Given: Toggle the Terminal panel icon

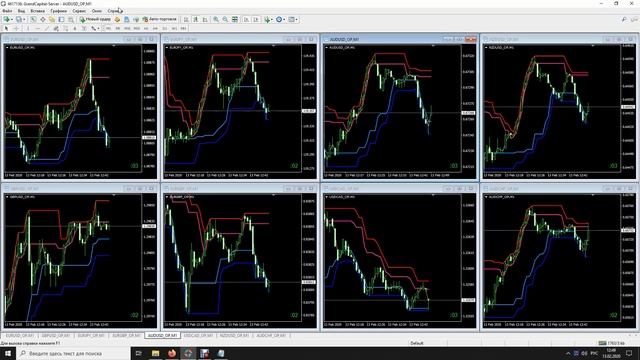Looking at the screenshot, I should [x=61, y=19].
